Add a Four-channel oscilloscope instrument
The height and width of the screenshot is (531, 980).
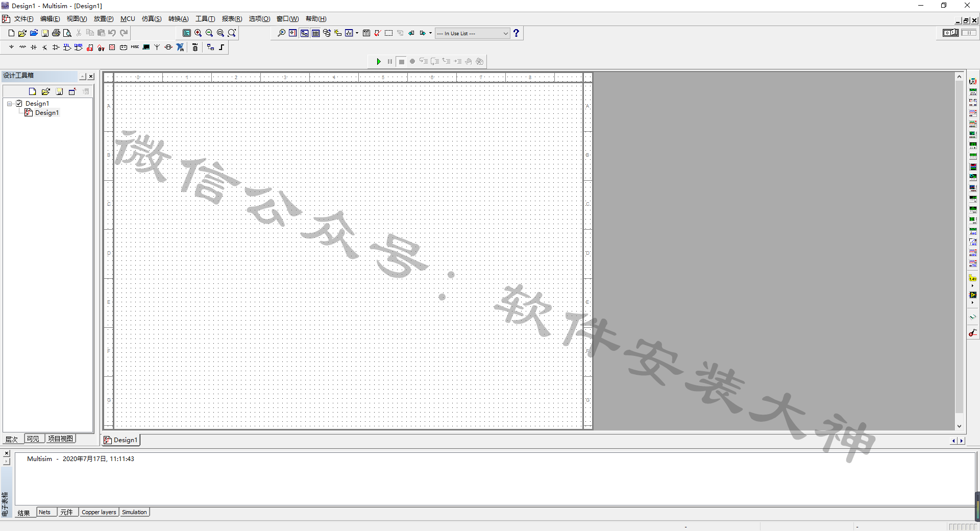pos(973,124)
